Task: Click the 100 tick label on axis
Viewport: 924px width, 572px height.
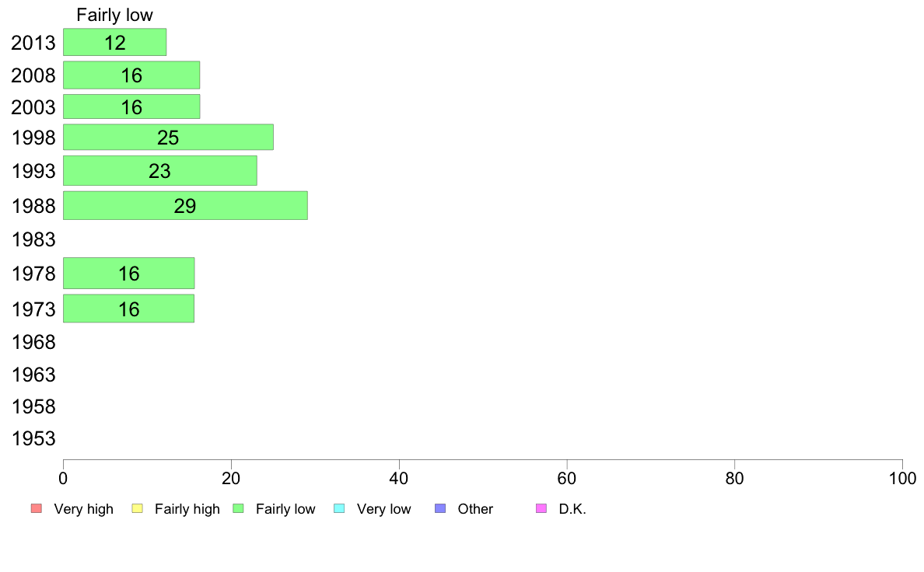Action: coord(902,478)
